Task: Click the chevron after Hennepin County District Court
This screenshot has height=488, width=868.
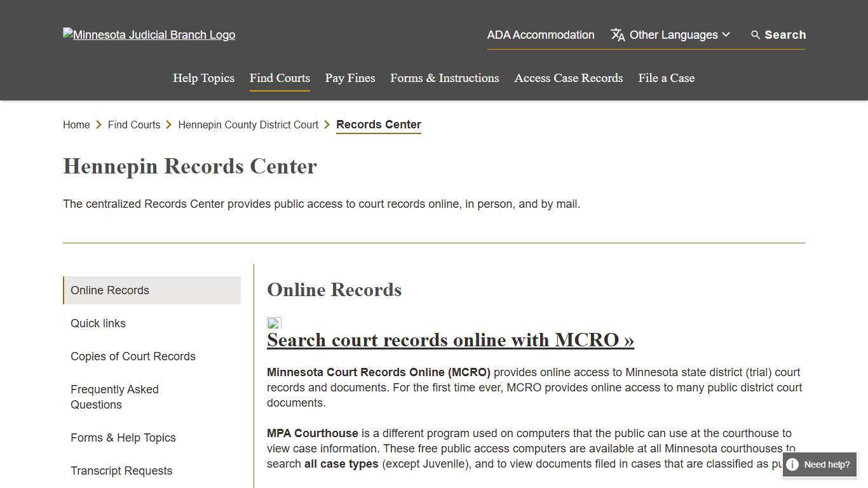Action: point(327,125)
